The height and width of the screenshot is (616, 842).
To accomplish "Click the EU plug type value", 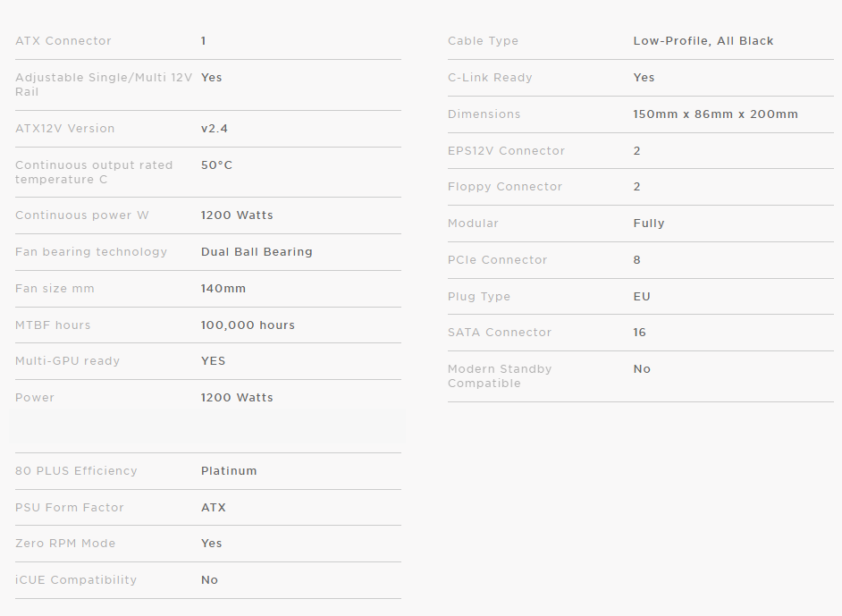I will click(x=642, y=297).
